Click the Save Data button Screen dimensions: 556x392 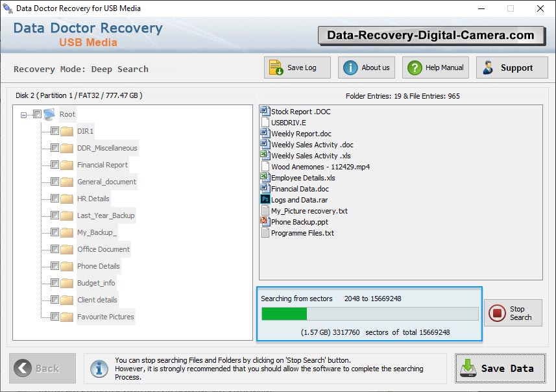[x=500, y=368]
